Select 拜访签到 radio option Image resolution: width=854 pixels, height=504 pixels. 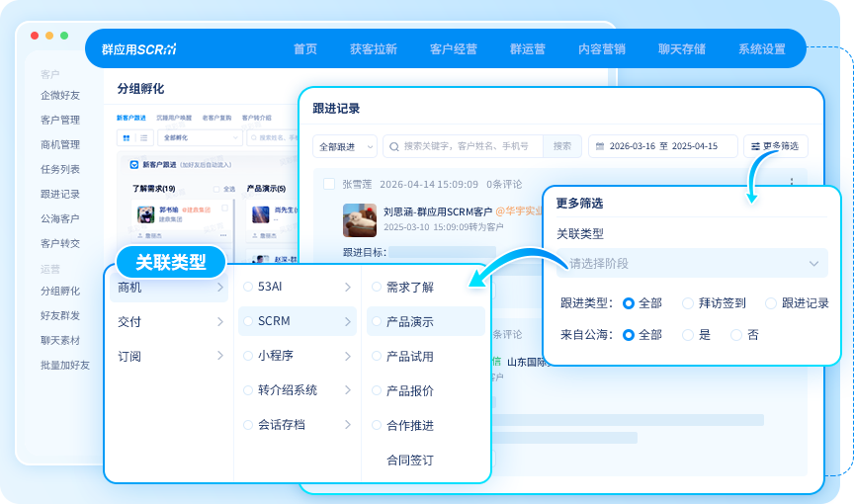[688, 303]
